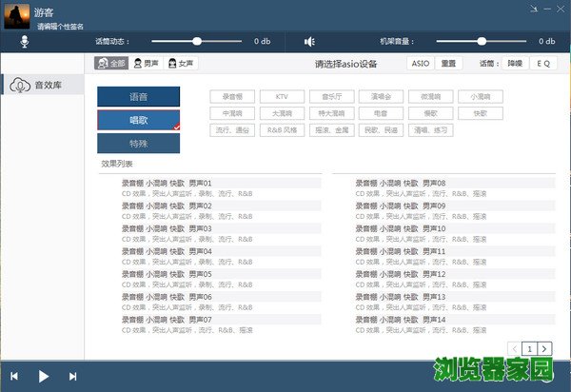
Task: Select the 音乐厅 tag
Action: (332, 96)
